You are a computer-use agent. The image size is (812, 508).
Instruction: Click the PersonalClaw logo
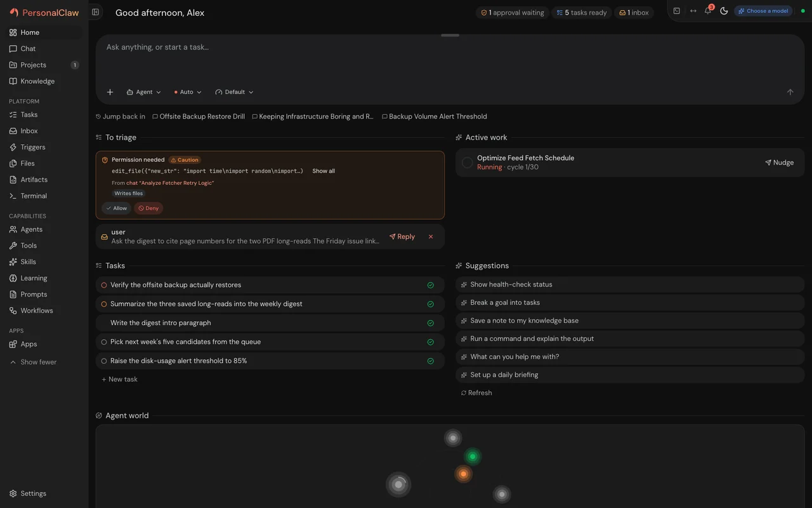[x=44, y=13]
